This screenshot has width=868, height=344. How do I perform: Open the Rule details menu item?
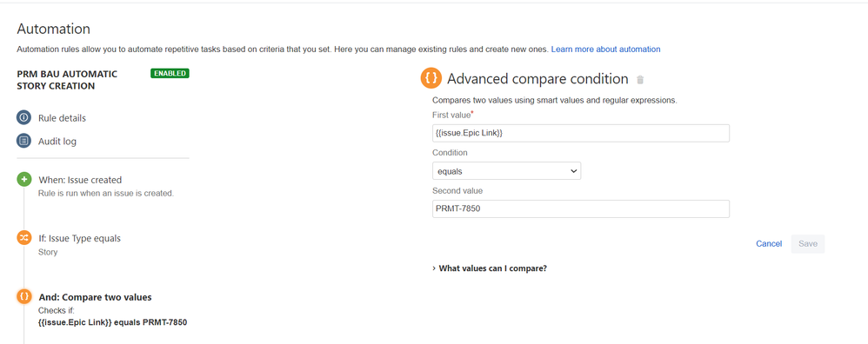coord(62,118)
